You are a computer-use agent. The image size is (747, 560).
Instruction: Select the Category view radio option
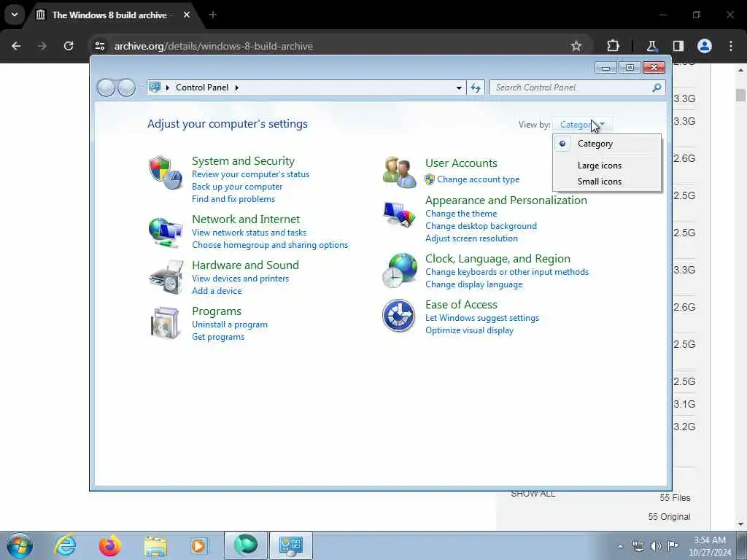click(562, 144)
